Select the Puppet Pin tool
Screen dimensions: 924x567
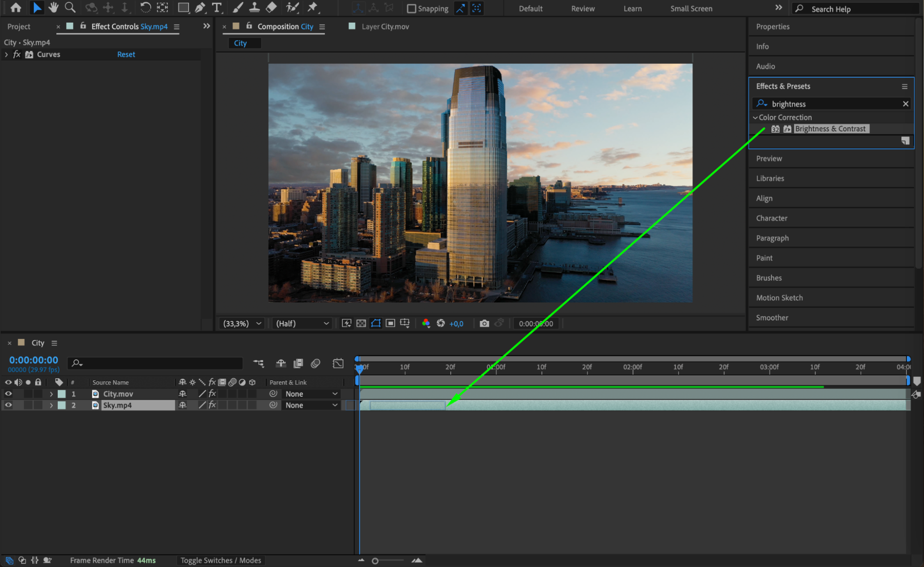pos(313,7)
